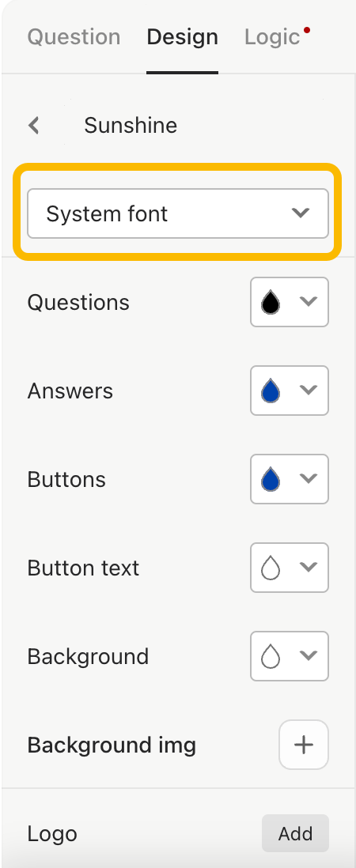
Task: Expand the Buttons color chevron
Action: [308, 478]
